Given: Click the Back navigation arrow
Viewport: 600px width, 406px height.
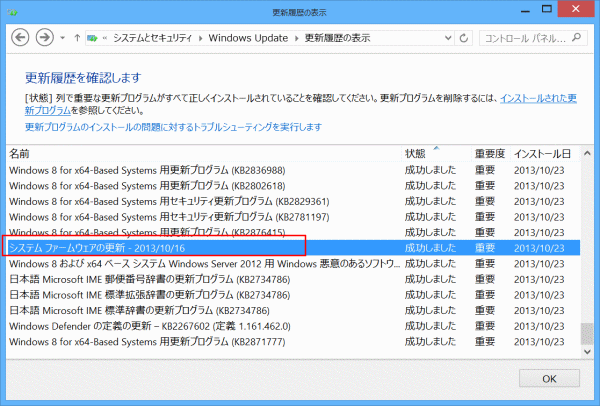Looking at the screenshot, I should click(20, 38).
